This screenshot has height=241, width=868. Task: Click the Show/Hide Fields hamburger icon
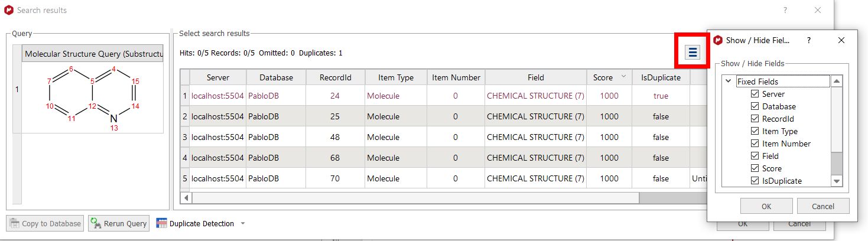(693, 53)
